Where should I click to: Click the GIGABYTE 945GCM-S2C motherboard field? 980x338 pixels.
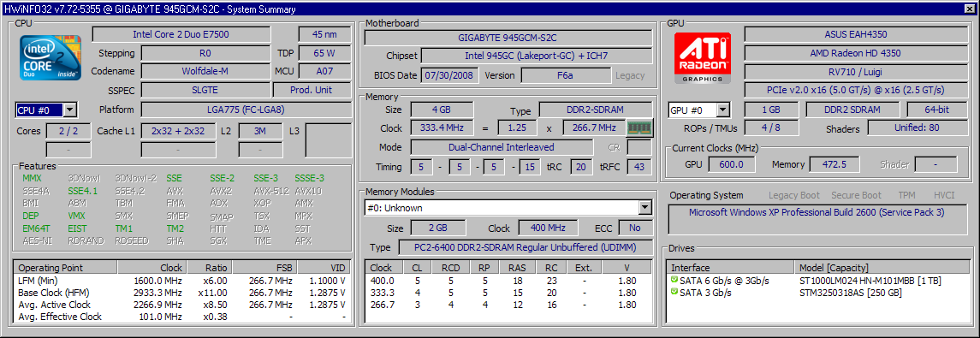(508, 38)
